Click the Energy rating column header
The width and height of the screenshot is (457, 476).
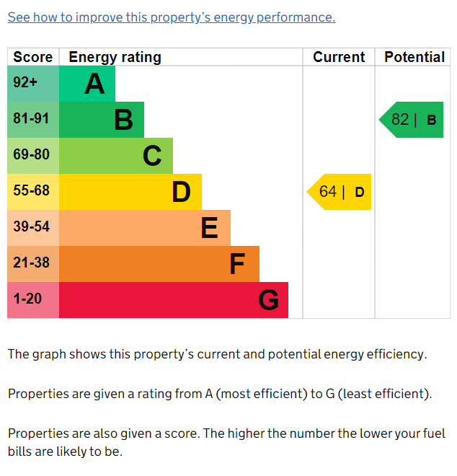[115, 57]
